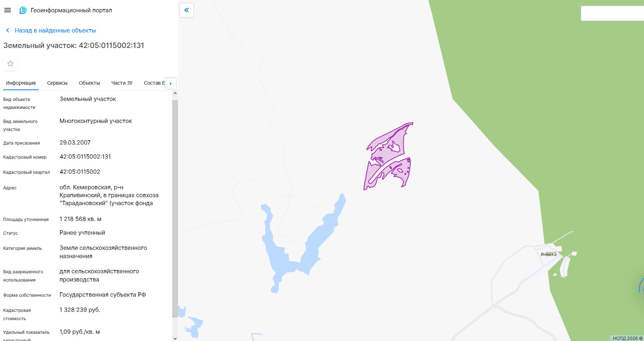
Task: Add parcel to favorites with star
Action: (x=10, y=64)
